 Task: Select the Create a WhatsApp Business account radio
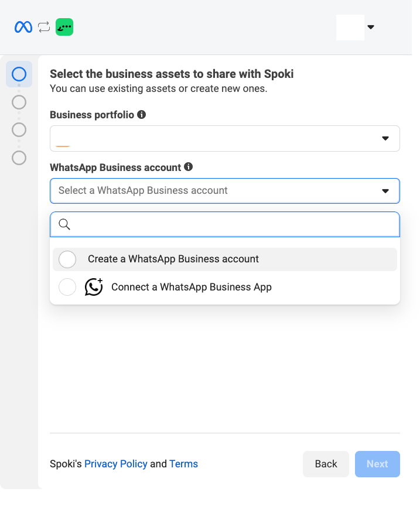(x=67, y=259)
